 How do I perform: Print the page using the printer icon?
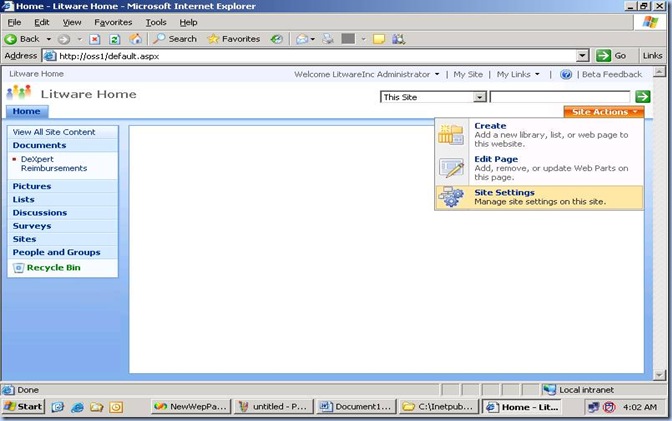(328, 39)
